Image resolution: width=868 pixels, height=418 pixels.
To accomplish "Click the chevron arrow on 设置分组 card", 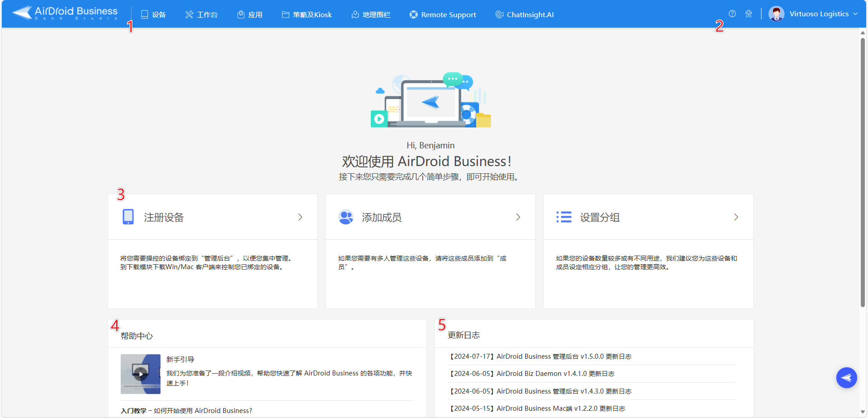I will [x=736, y=217].
